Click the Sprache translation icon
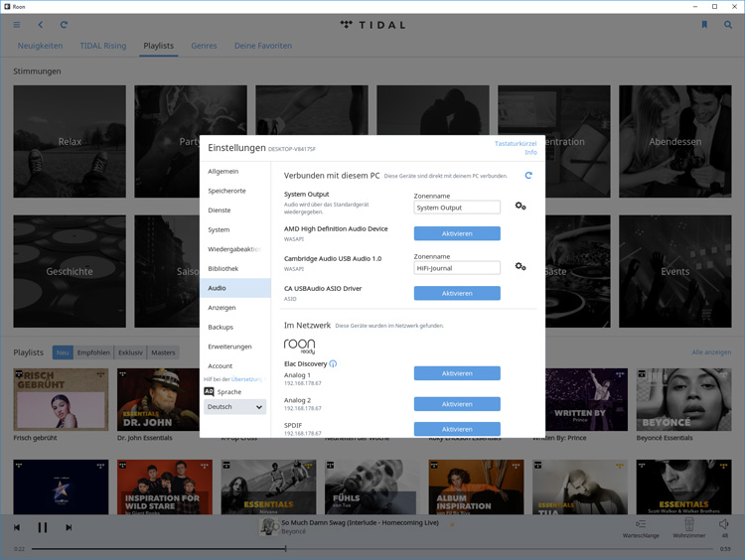Screen dimensions: 745x560 click(x=209, y=391)
